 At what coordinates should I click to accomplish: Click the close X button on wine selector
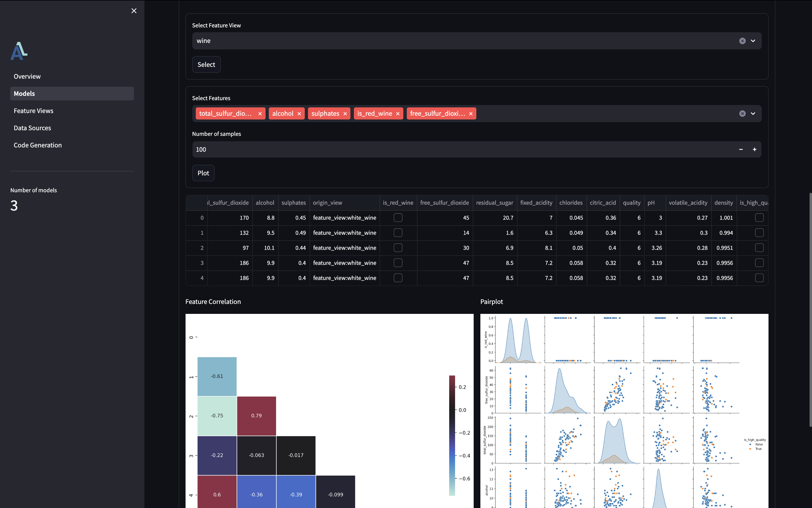point(742,40)
